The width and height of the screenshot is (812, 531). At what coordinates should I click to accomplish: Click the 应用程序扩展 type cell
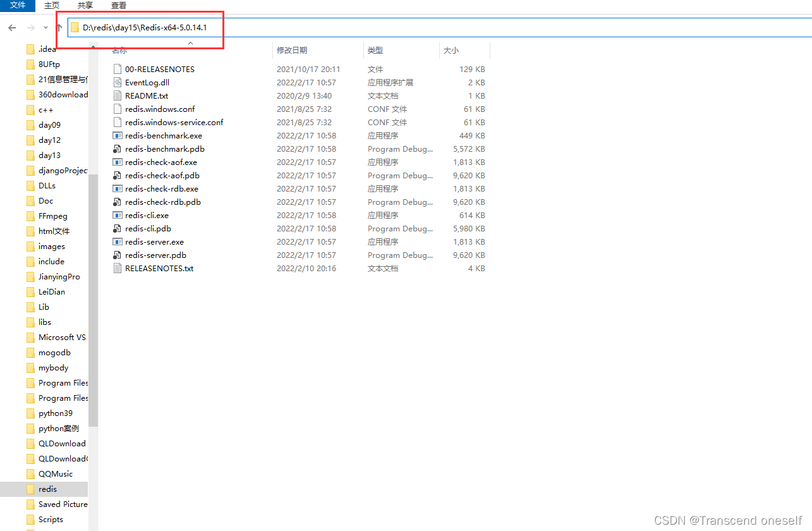pos(391,82)
